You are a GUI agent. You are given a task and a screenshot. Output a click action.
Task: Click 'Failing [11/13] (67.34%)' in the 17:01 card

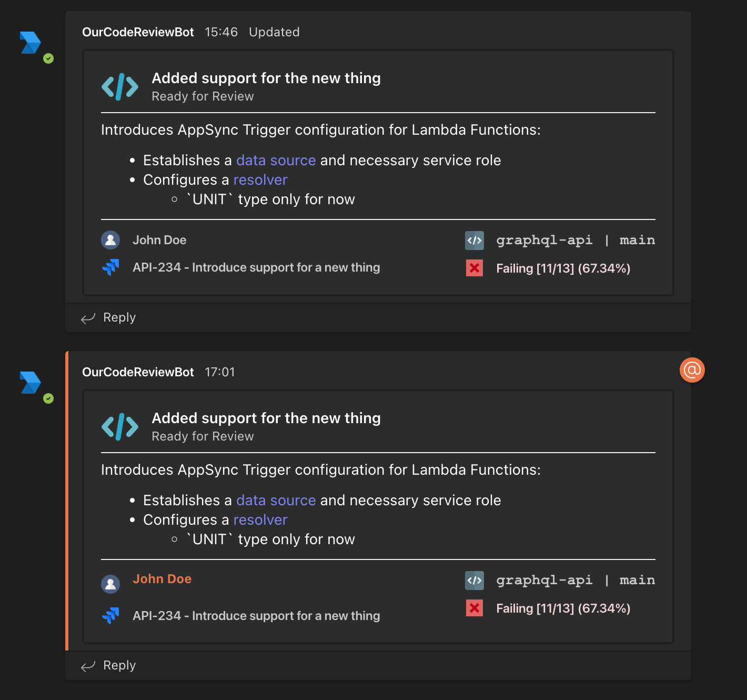tap(563, 608)
